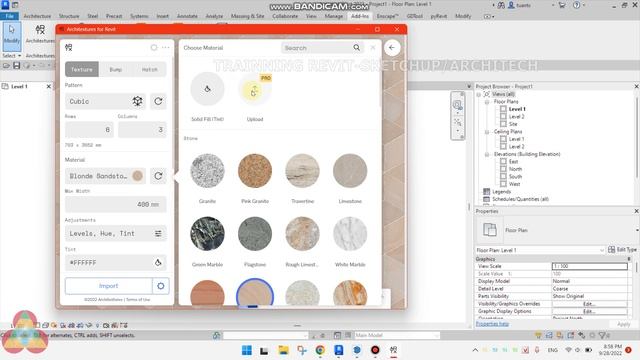The image size is (640, 360).
Task: Toggle the circle indicator in Architextures panel header
Action: (x=154, y=48)
